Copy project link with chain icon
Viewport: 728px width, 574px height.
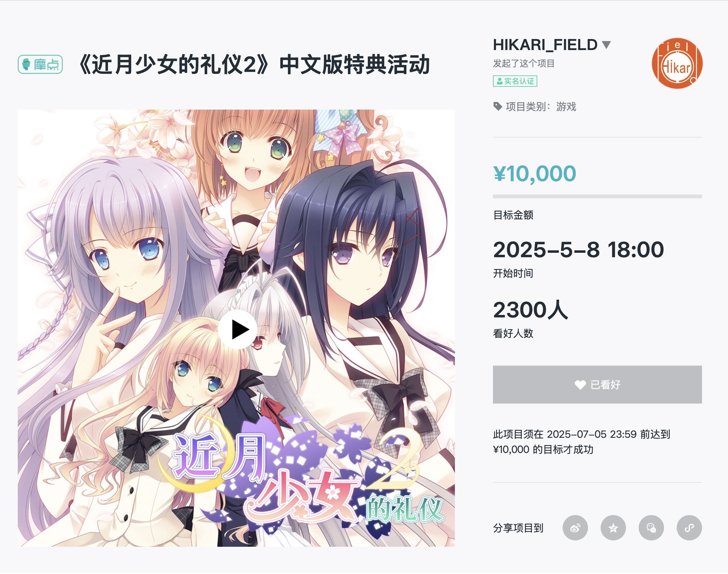(x=689, y=528)
